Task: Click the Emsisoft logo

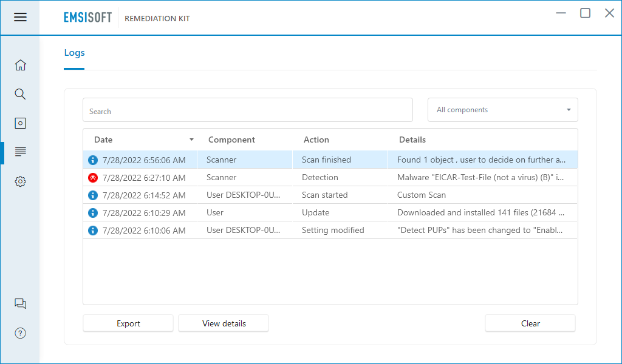Action: click(87, 18)
